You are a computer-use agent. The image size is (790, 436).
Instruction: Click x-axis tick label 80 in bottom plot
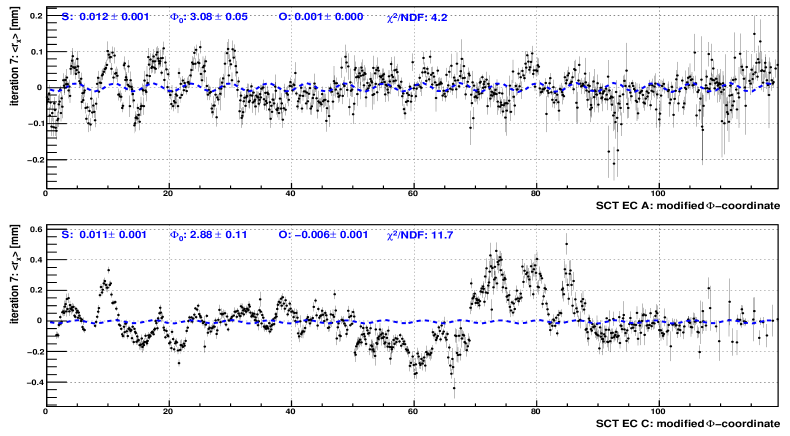coord(535,411)
